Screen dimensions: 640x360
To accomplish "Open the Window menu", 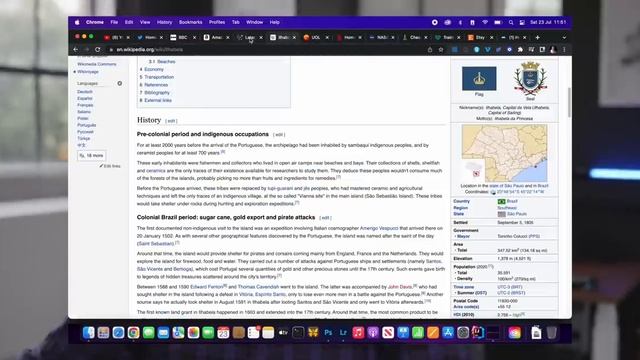I will click(255, 22).
